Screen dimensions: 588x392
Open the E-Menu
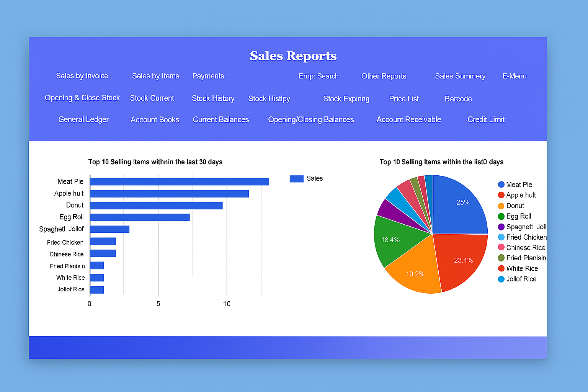click(514, 76)
